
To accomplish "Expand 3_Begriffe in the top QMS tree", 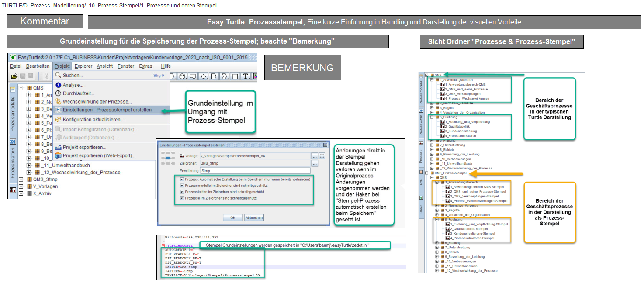I will tap(432, 107).
